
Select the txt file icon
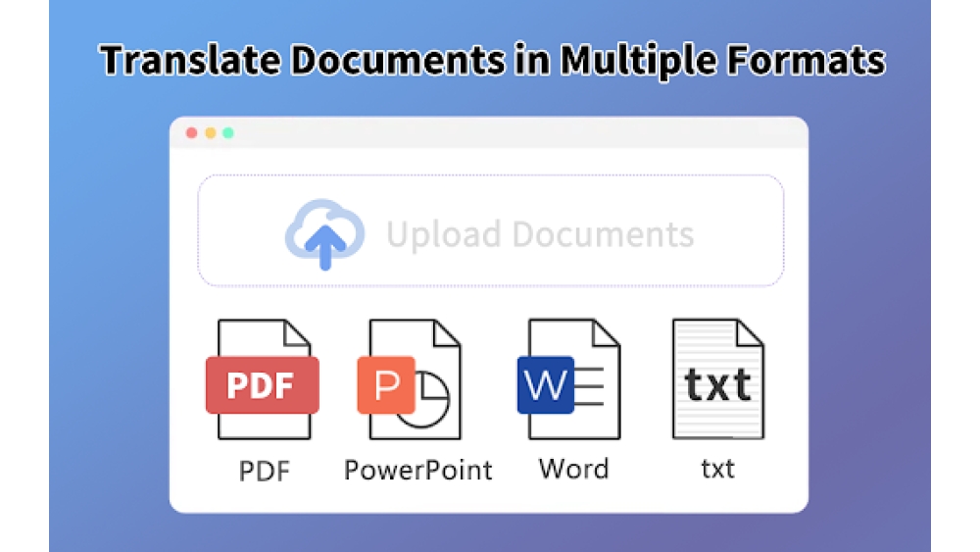(x=718, y=379)
